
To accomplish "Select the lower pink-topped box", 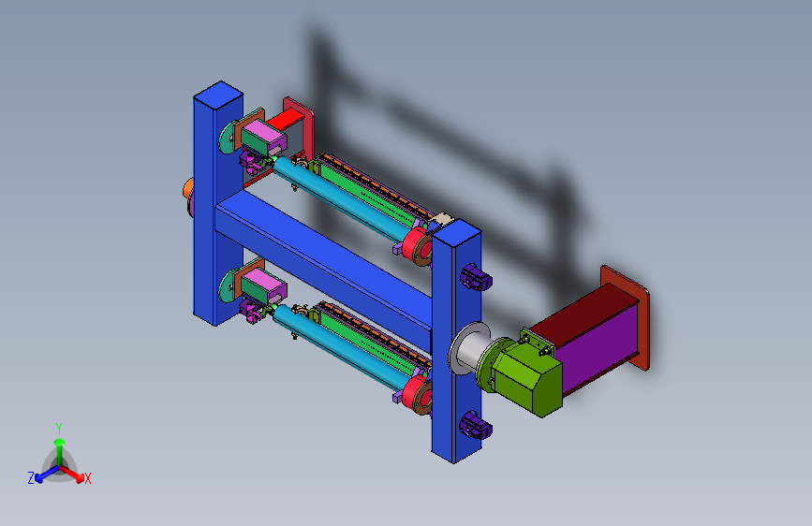I will tap(263, 285).
